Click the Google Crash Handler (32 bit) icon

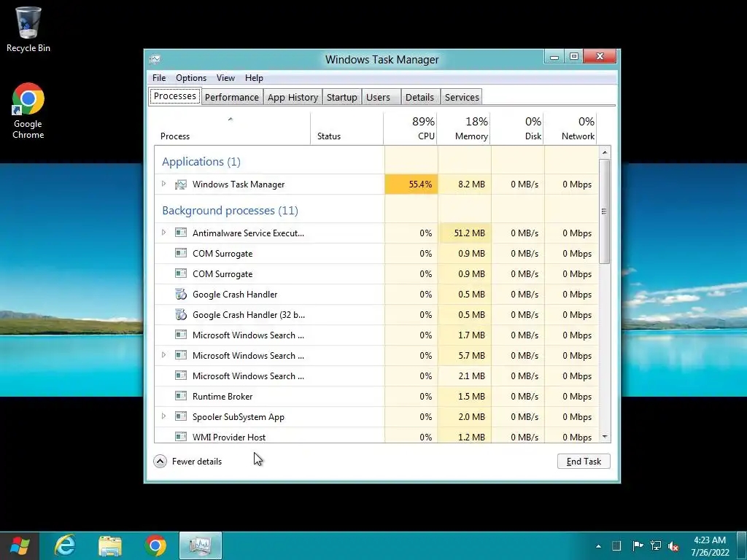pyautogui.click(x=181, y=315)
